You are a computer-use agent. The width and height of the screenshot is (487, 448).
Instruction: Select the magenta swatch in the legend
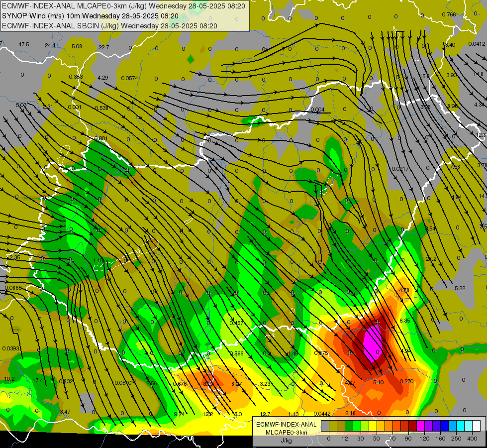click(420, 426)
